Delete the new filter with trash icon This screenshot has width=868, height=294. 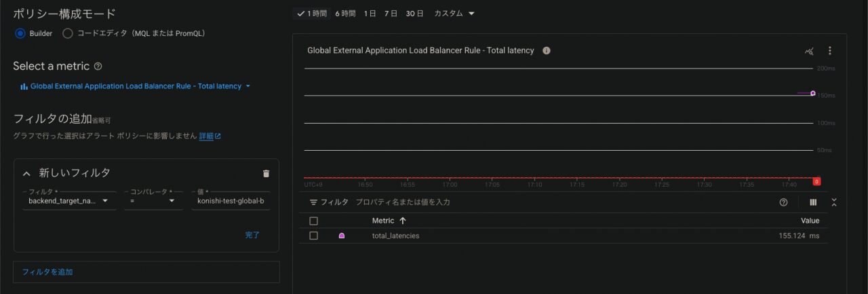(266, 174)
